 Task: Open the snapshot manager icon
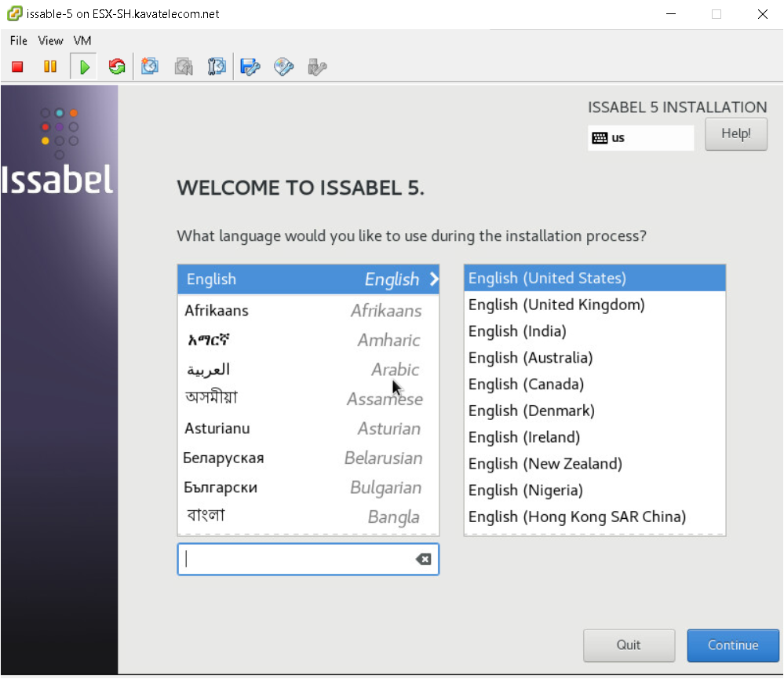pyautogui.click(x=217, y=68)
